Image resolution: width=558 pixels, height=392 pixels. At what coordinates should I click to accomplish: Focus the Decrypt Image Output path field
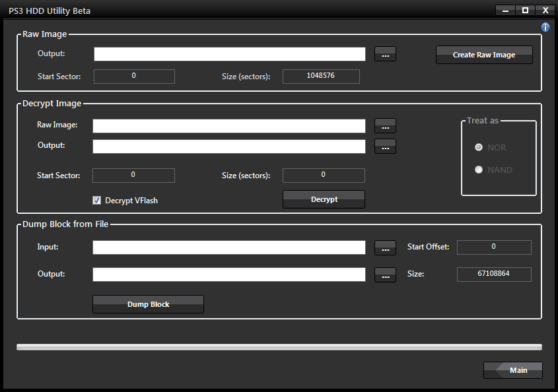click(x=229, y=147)
